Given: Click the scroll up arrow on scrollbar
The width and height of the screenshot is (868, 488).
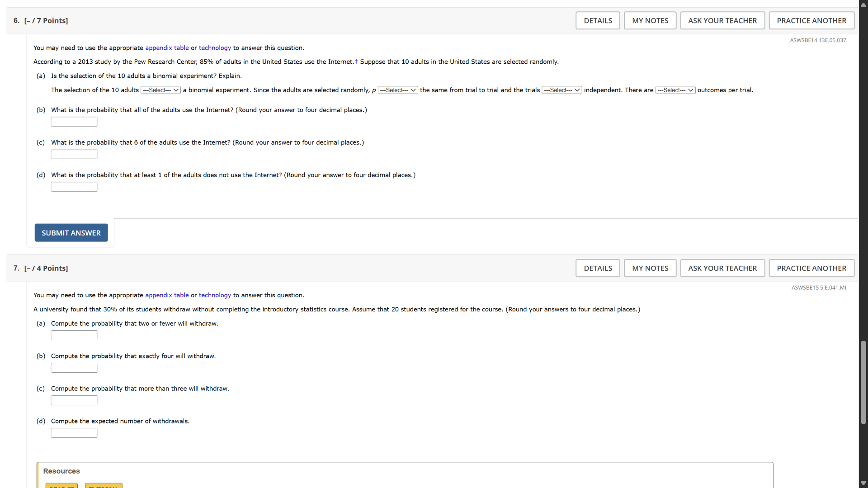Looking at the screenshot, I should pos(863,5).
